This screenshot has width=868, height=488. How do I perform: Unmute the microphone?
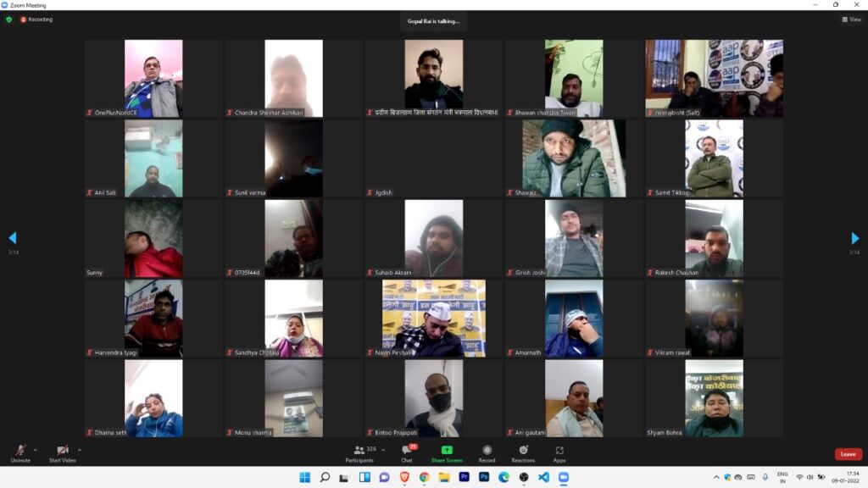tap(20, 452)
